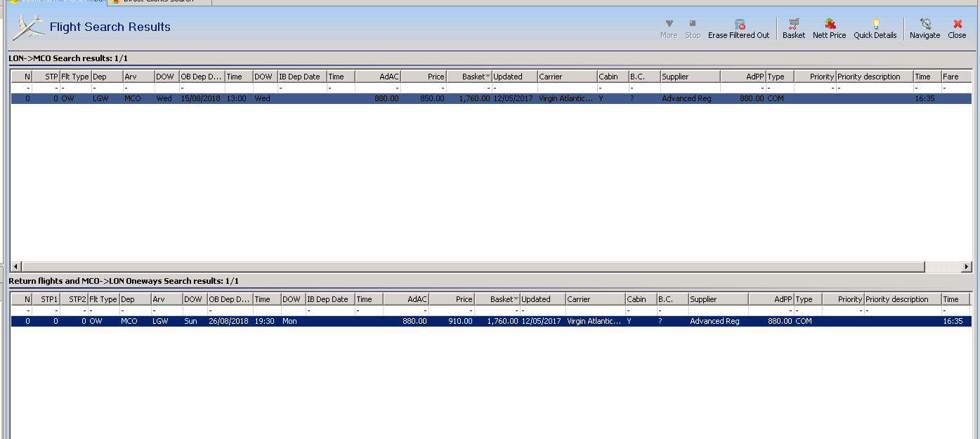This screenshot has width=980, height=439.
Task: Click left arrow of horizontal scrollbar
Action: pyautogui.click(x=16, y=267)
